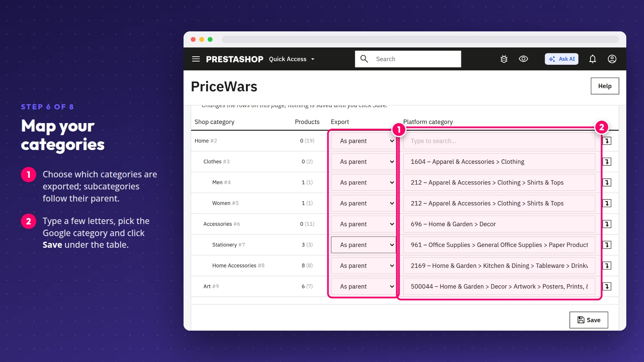Click the Stationery #7 category name
Image resolution: width=644 pixels, height=362 pixels.
pos(229,245)
